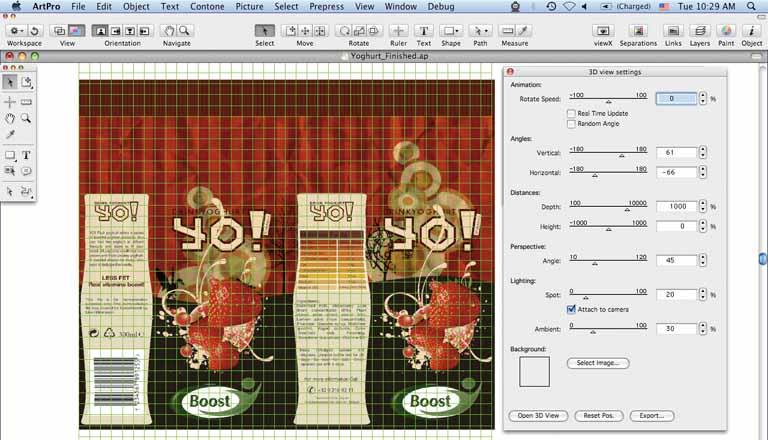Click the Wi-Fi icon in menu bar
The height and width of the screenshot is (440, 768).
pos(569,6)
